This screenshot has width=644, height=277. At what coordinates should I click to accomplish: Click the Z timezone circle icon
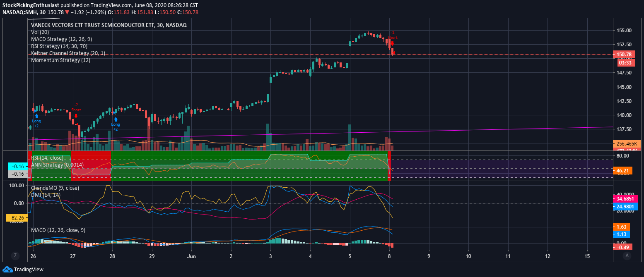[15, 256]
